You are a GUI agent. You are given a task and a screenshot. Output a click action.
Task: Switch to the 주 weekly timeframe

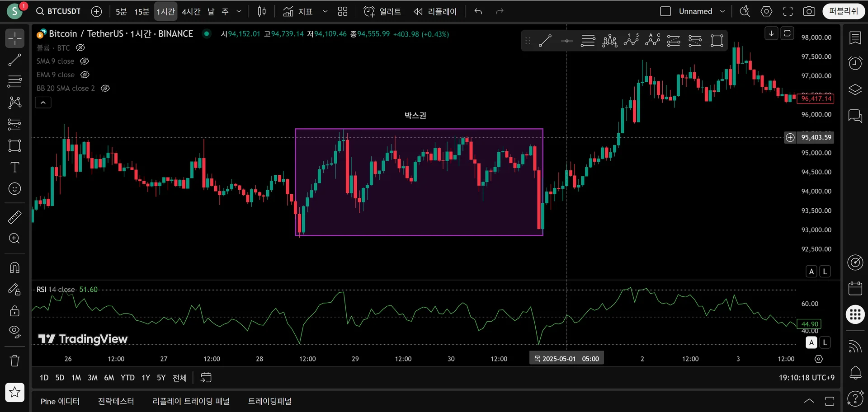pos(225,11)
